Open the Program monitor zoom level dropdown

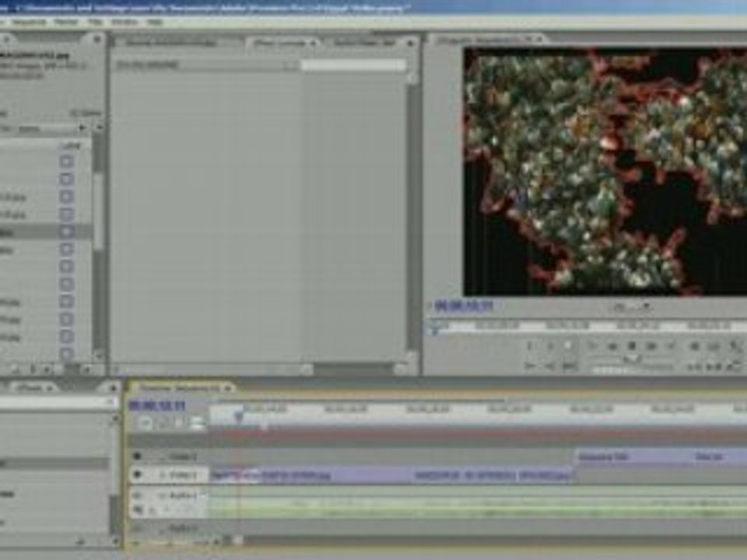[632, 307]
